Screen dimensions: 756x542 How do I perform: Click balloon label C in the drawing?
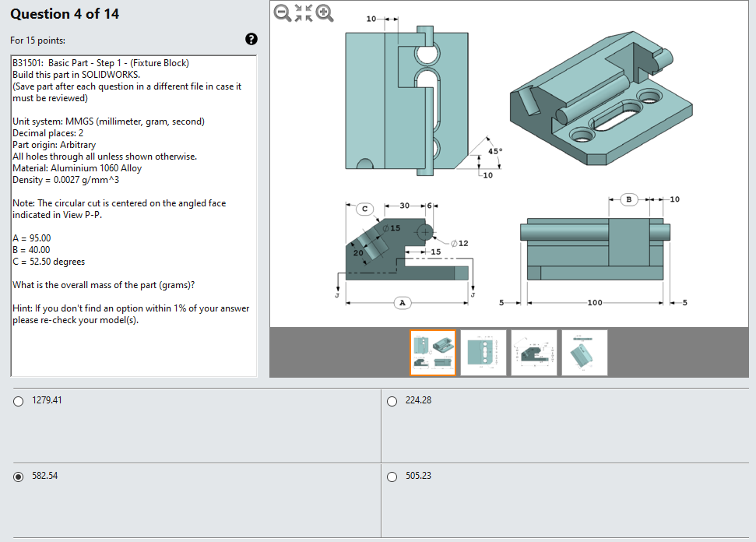(x=365, y=209)
